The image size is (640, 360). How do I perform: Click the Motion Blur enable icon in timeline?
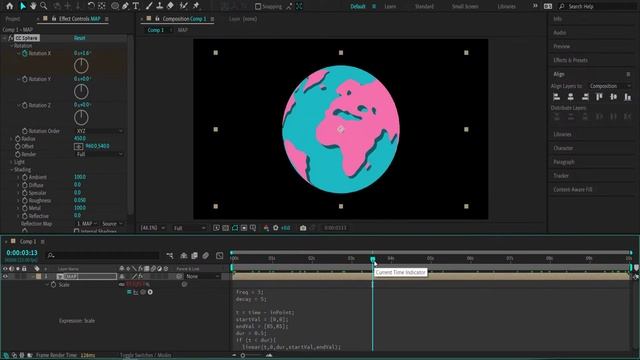click(206, 256)
